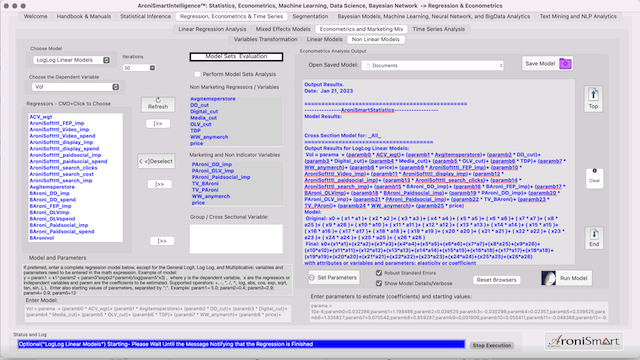The height and width of the screenshot is (360, 640).
Task: Uncheck Show Model Details/Verbose
Action: [379, 283]
